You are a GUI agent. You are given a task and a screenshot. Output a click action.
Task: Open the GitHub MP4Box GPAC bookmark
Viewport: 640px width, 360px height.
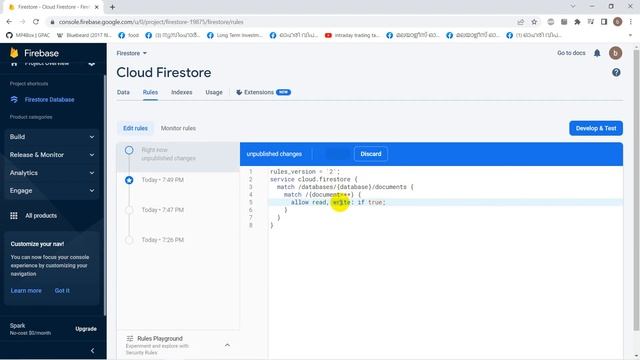28,35
